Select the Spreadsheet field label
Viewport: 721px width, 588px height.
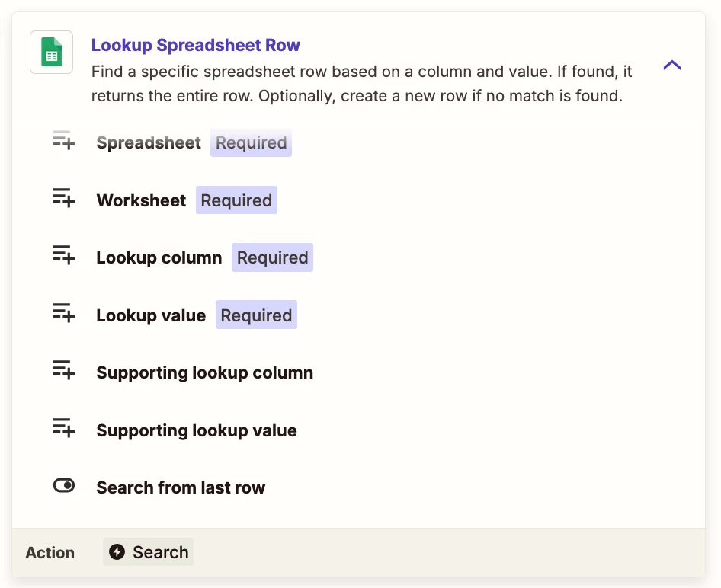coord(149,143)
